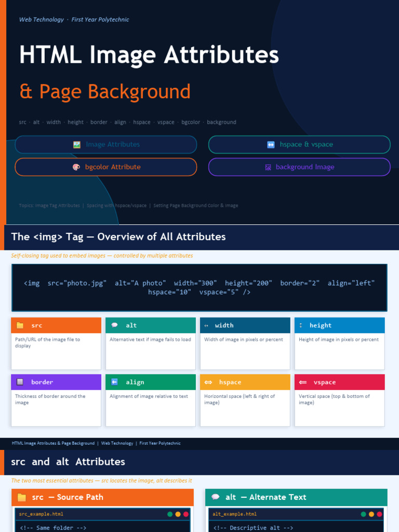Click the arrows icon on the width card
Screen dimensions: 399x532
206,326
